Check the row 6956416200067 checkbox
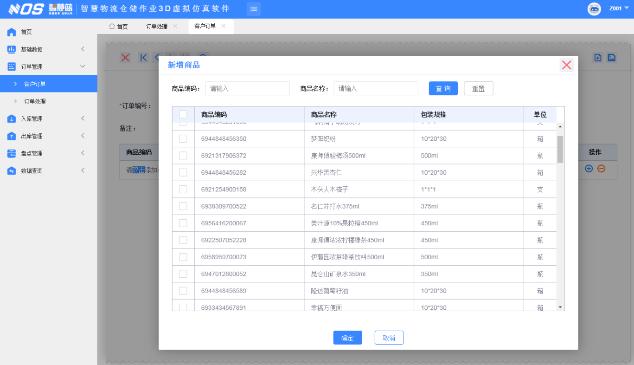The width and height of the screenshot is (634, 365). click(x=183, y=223)
